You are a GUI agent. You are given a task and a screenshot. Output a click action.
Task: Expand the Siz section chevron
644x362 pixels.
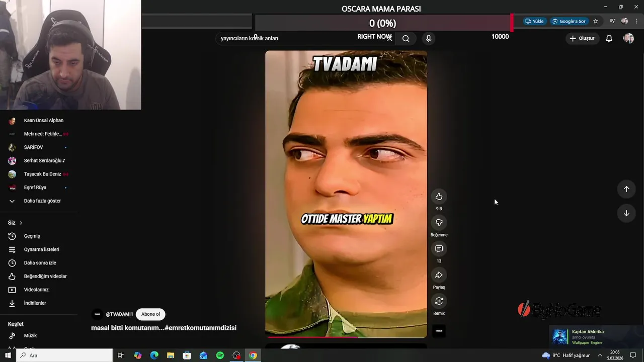pyautogui.click(x=21, y=223)
